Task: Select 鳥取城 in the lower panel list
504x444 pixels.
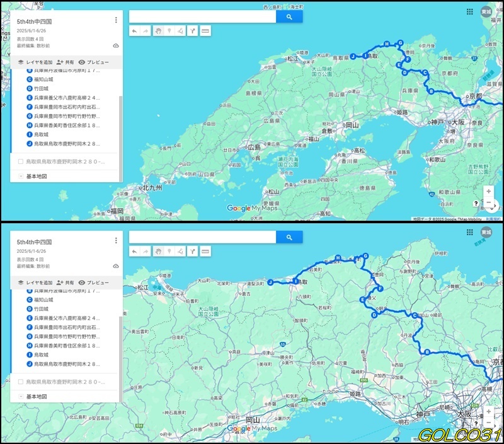Action: 40,355
